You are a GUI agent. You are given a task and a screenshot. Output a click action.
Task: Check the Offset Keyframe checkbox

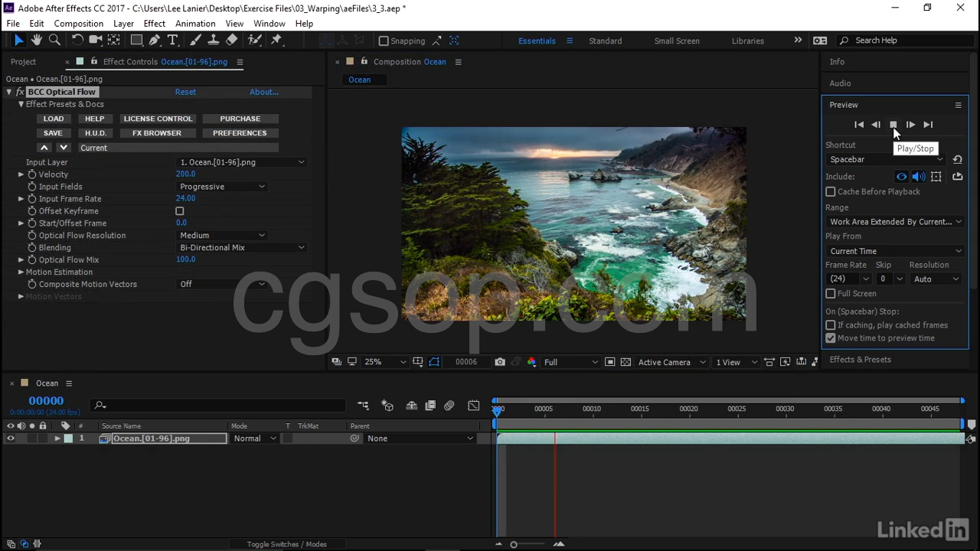(x=180, y=211)
